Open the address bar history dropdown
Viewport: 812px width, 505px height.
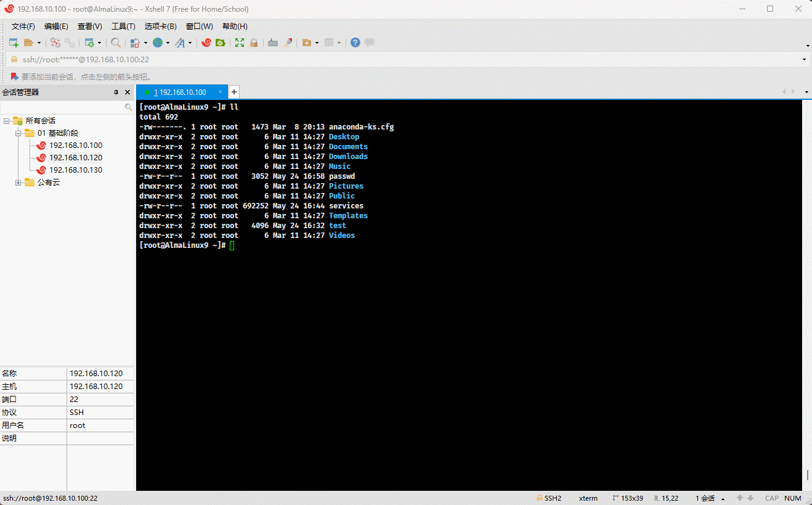(x=805, y=60)
